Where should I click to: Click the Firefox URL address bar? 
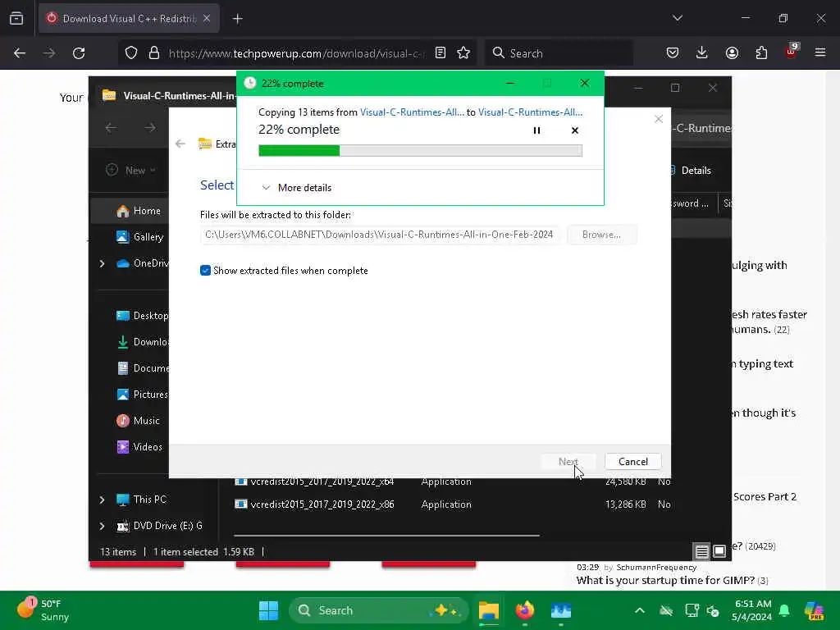click(x=295, y=53)
